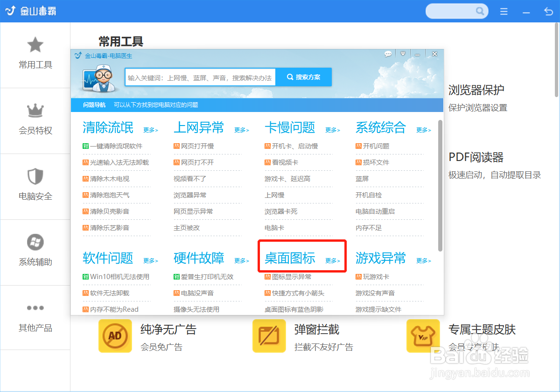Open the 上网异常 category heading
Viewport: 560px width, 392px height.
[199, 127]
